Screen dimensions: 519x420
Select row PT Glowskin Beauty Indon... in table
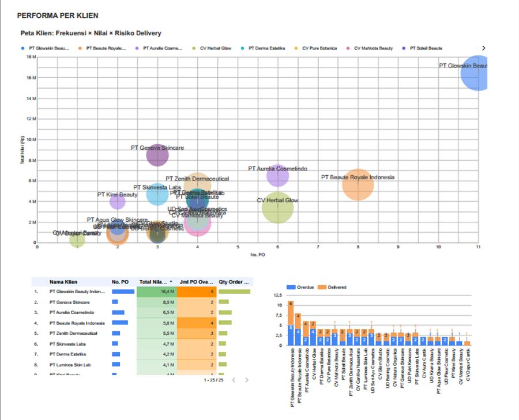click(x=142, y=292)
